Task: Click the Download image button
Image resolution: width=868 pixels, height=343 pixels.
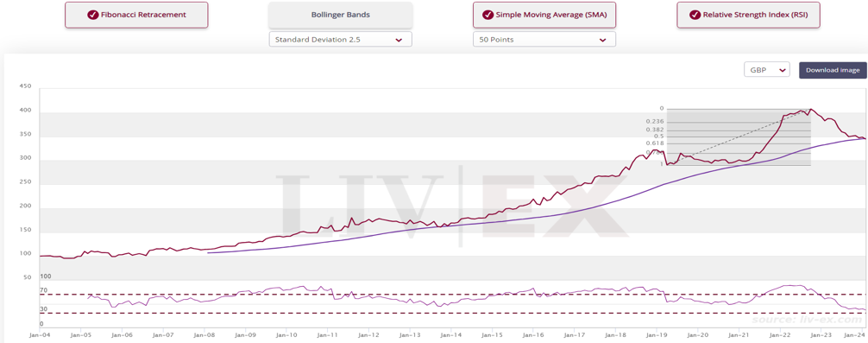Action: (833, 70)
